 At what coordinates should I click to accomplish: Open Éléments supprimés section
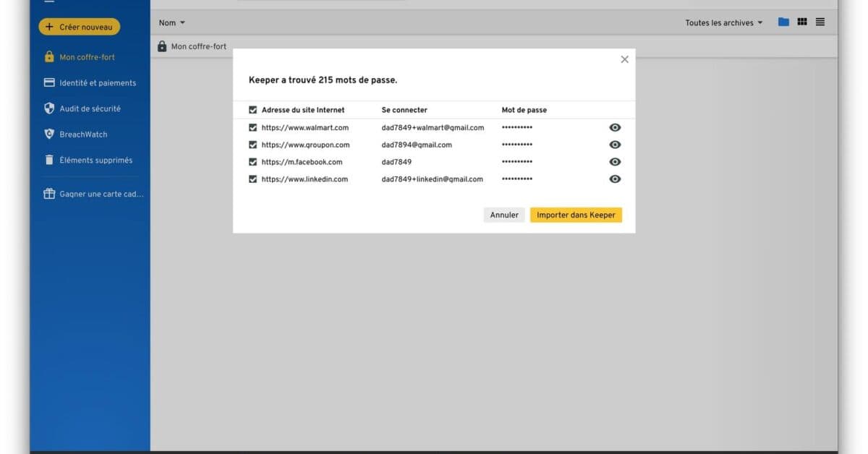pyautogui.click(x=95, y=160)
